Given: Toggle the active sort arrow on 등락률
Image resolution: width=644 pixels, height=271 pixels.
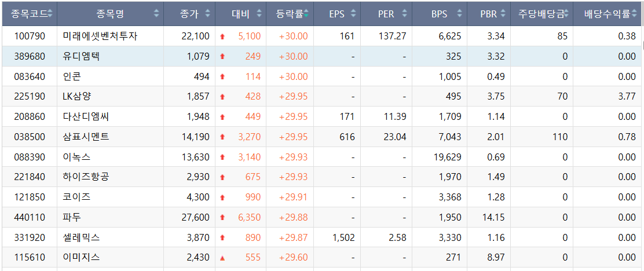Looking at the screenshot, I should click(x=306, y=14).
